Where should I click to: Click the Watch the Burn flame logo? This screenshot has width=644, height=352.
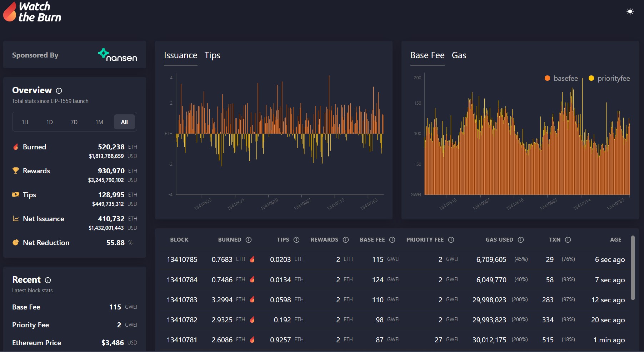point(10,11)
